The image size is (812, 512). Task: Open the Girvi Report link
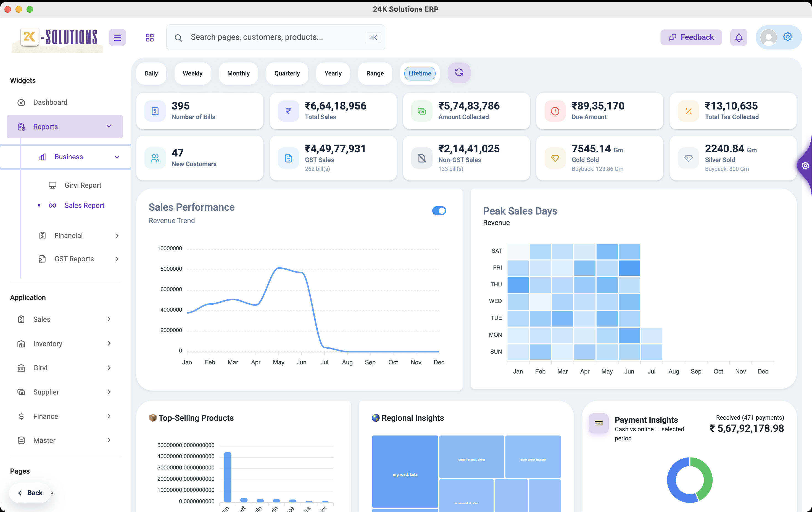pyautogui.click(x=83, y=185)
